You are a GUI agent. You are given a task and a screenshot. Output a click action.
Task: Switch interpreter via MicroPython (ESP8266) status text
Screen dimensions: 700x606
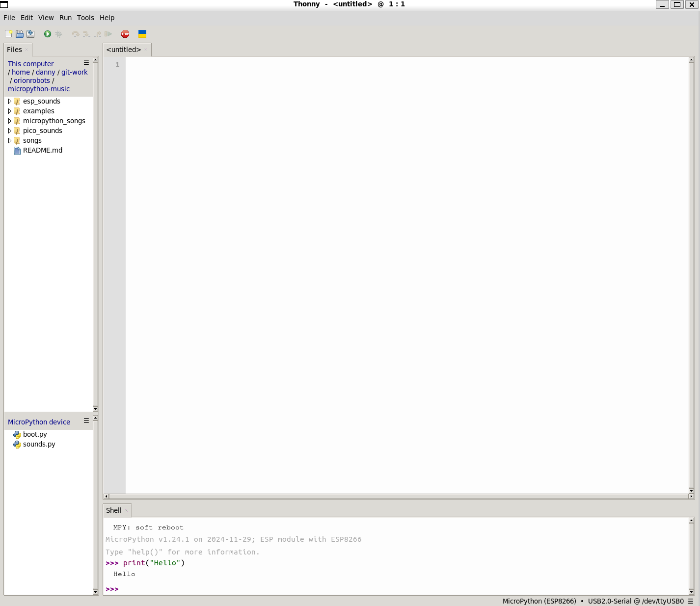(539, 601)
